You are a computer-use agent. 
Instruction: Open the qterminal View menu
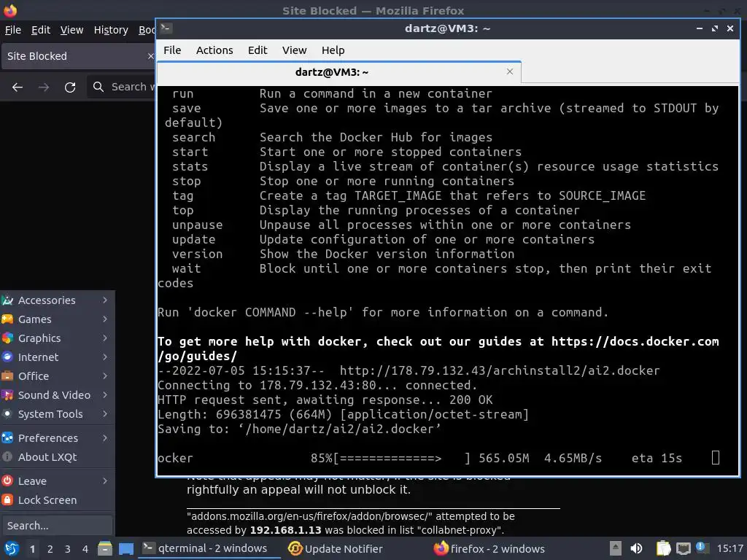[x=294, y=50]
